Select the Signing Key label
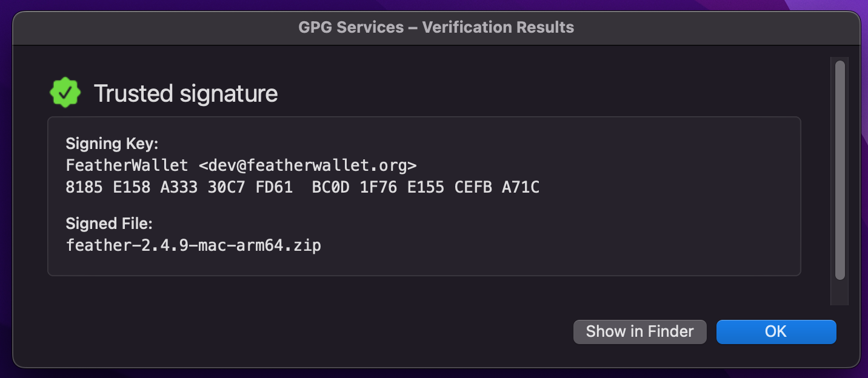The width and height of the screenshot is (868, 378). (112, 144)
